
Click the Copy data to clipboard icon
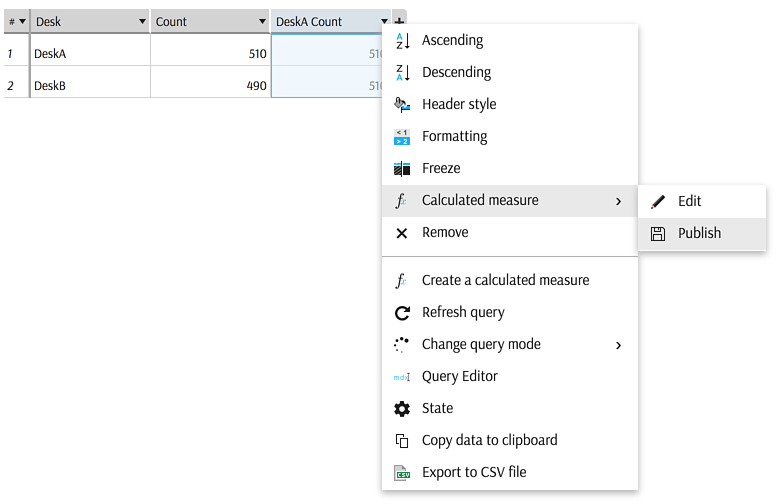(402, 441)
